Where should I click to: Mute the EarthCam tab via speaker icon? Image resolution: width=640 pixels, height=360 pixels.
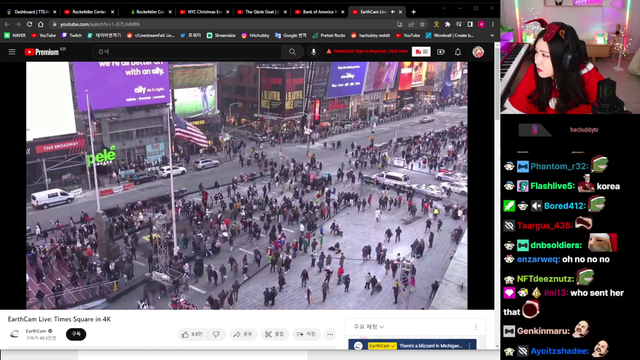pos(393,12)
